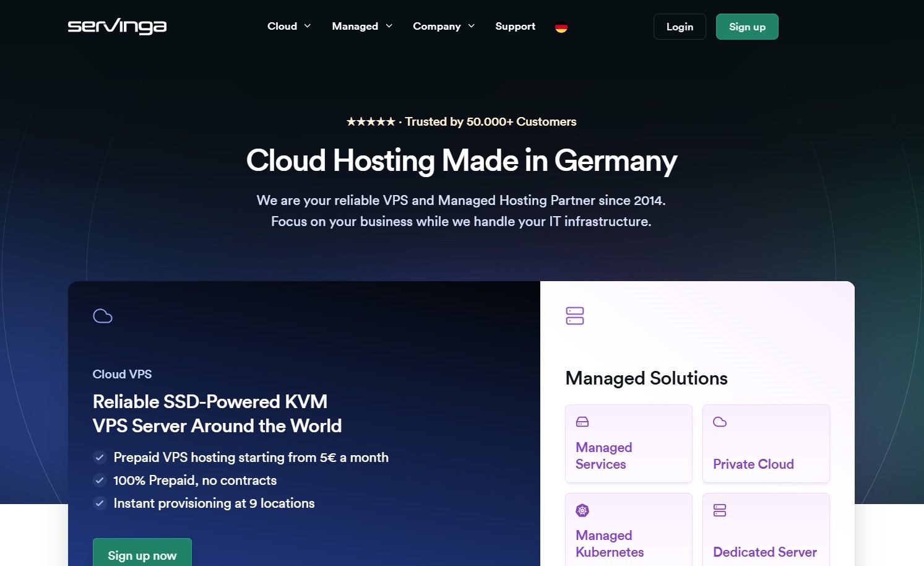The height and width of the screenshot is (566, 924).
Task: Click checkmark beside Instant provisioning
Action: point(100,503)
